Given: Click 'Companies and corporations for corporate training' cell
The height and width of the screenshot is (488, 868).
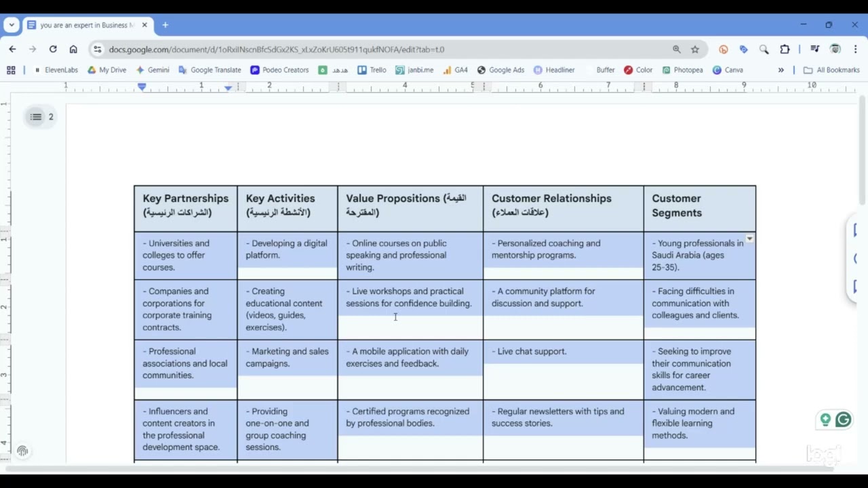Looking at the screenshot, I should click(x=186, y=309).
